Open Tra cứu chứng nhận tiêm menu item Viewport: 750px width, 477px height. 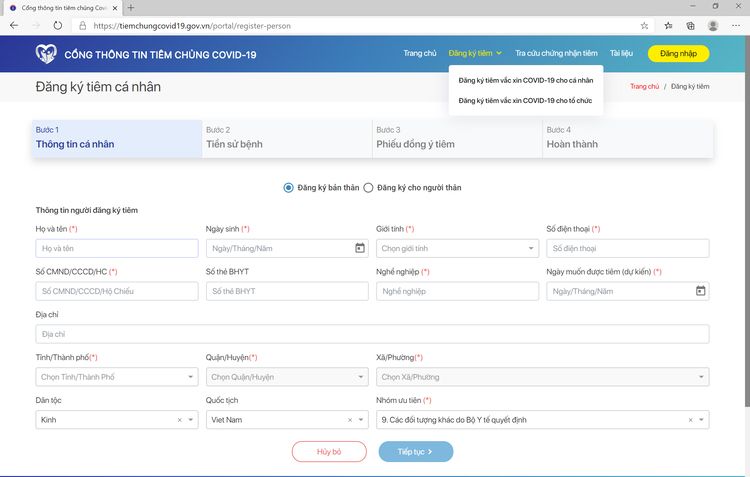[x=556, y=53]
